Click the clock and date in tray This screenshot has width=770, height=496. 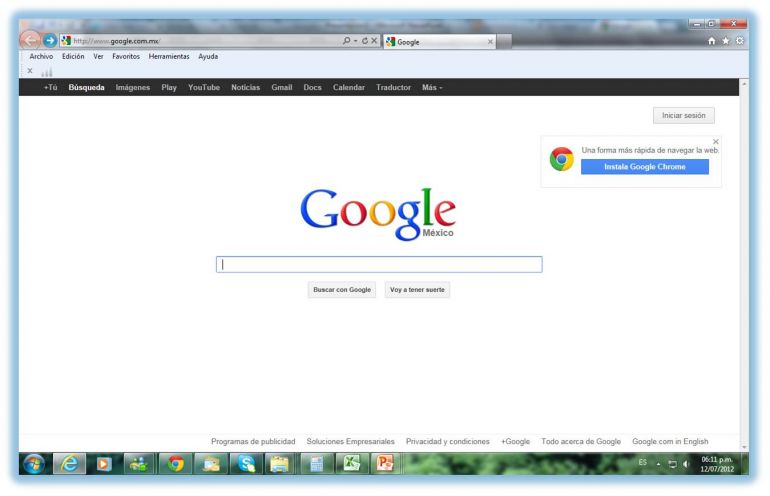[x=717, y=464]
